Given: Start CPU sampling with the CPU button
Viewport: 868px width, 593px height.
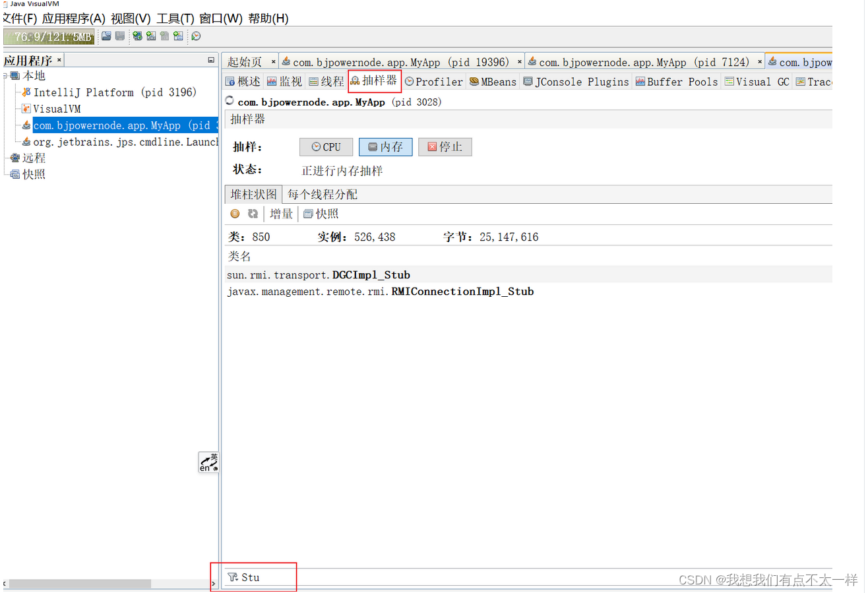Looking at the screenshot, I should 326,147.
